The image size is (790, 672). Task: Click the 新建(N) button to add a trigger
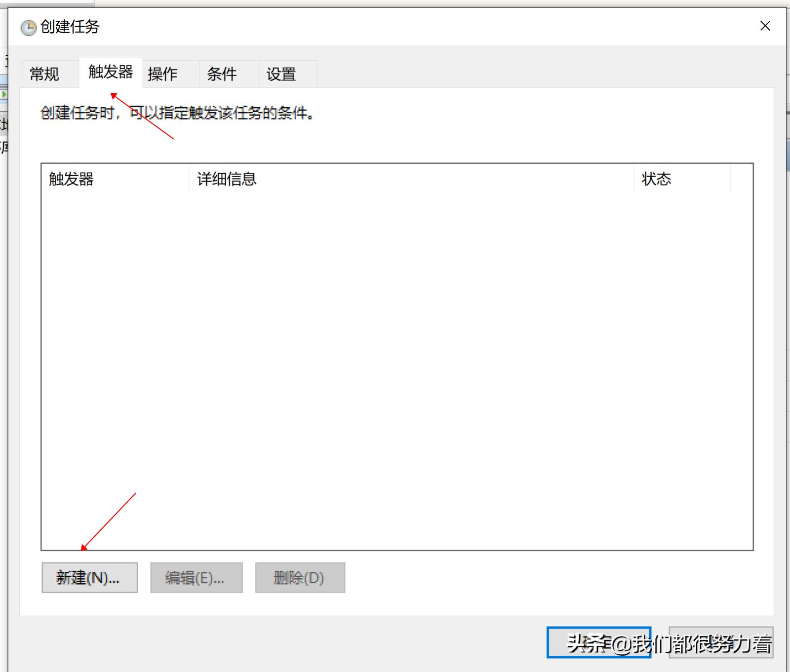click(x=89, y=577)
